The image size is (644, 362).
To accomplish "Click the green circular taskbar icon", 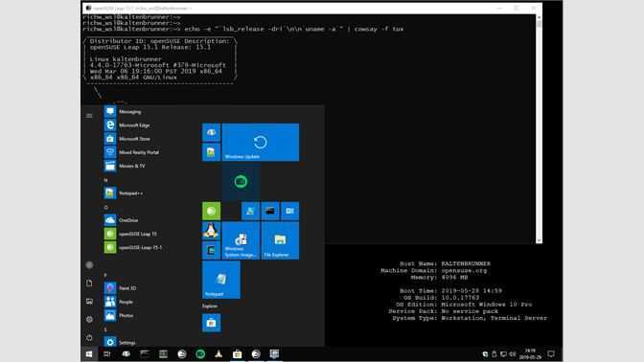I will point(200,353).
